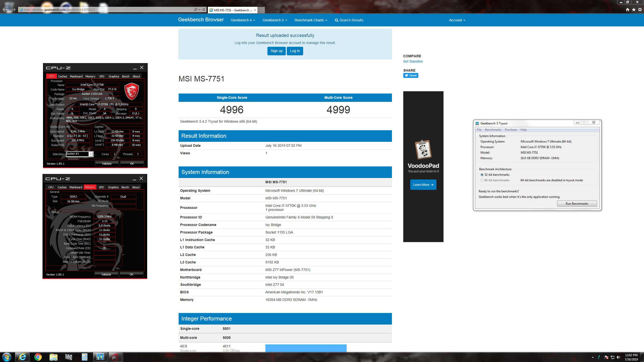
Task: Refresh the page in Internet Explorer
Action: point(204,10)
